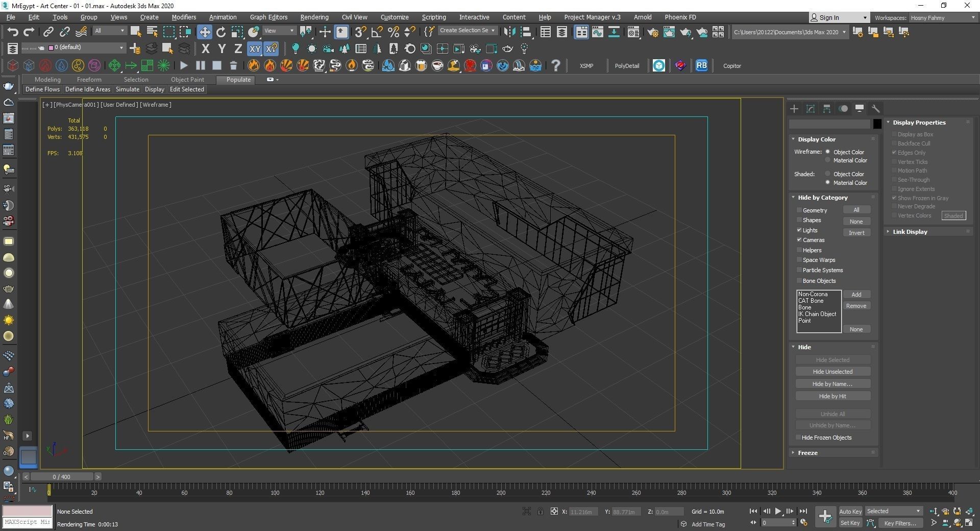
Task: Go to animation end frame
Action: tap(803, 511)
